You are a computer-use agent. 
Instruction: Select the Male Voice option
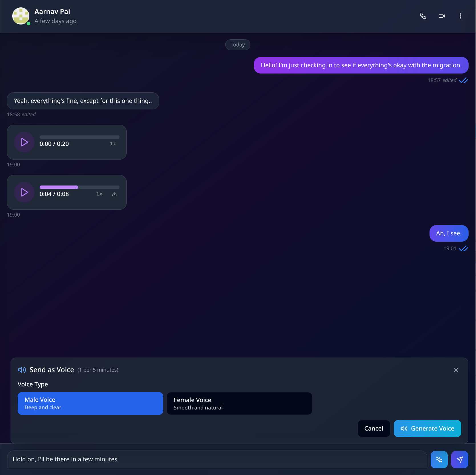tap(90, 403)
